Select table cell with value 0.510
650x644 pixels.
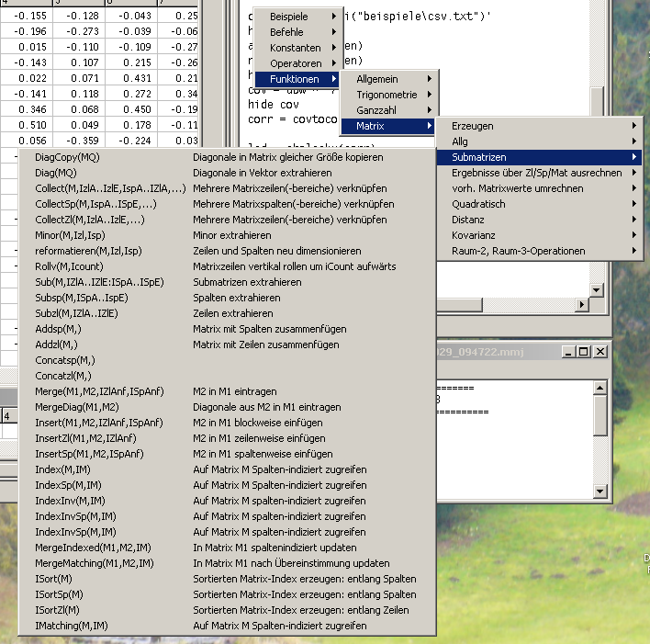pyautogui.click(x=27, y=125)
